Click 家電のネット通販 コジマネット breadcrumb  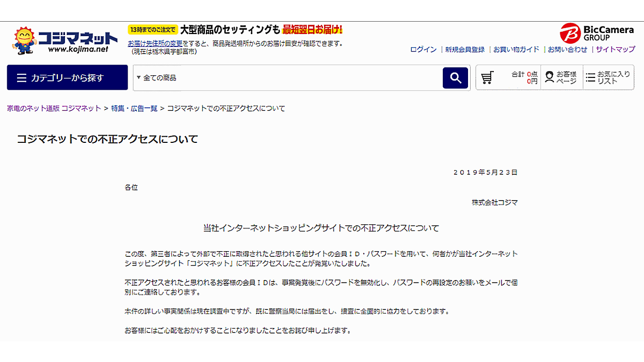[54, 108]
